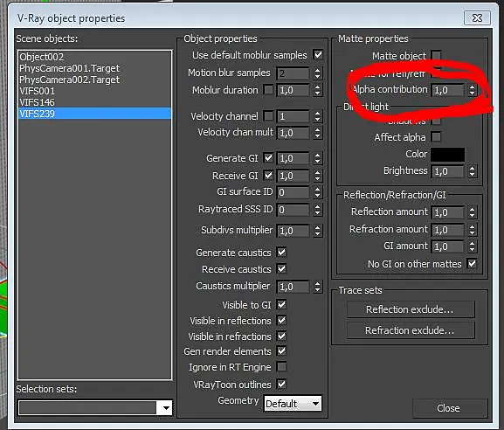Click the Subdivs multiplier field

pyautogui.click(x=293, y=231)
